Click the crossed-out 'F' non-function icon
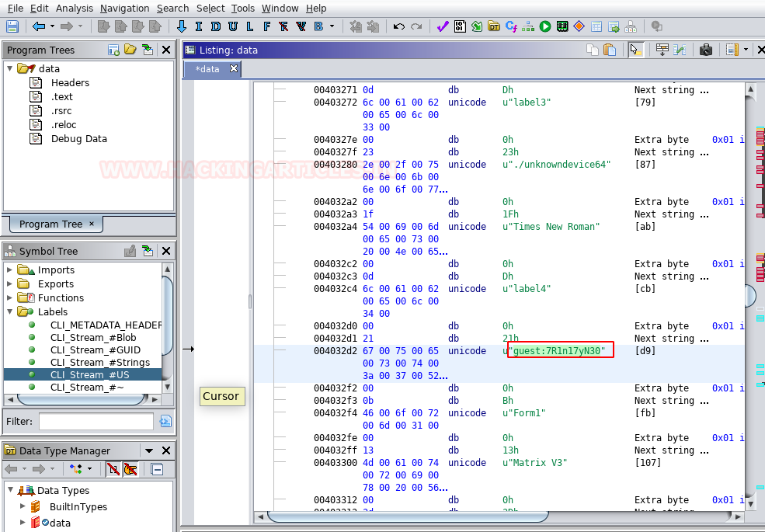 click(x=283, y=26)
